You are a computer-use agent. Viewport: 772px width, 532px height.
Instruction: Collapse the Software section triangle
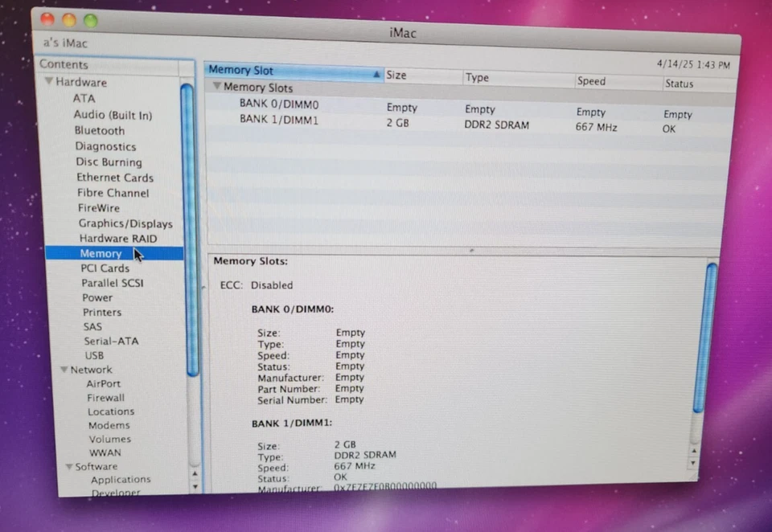pos(68,466)
